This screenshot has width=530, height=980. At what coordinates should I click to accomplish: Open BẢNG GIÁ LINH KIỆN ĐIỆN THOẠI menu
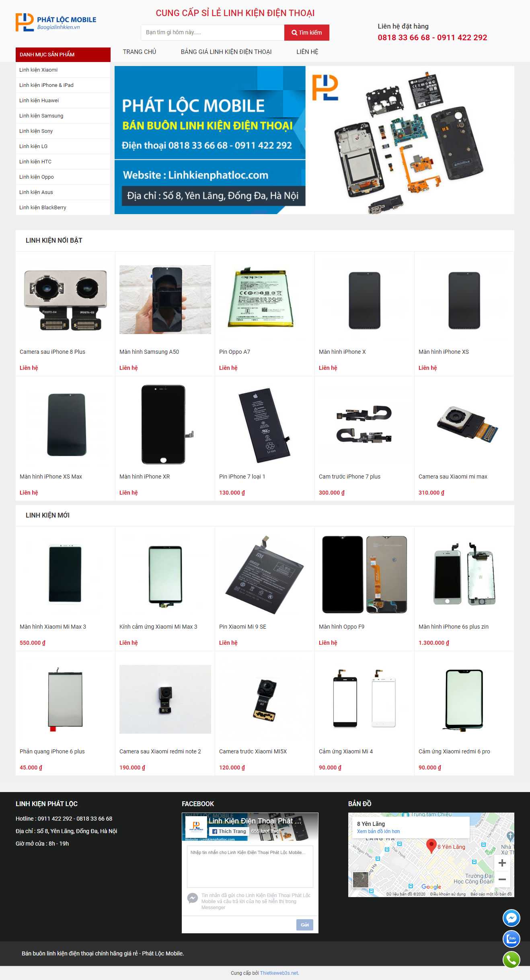pyautogui.click(x=226, y=52)
